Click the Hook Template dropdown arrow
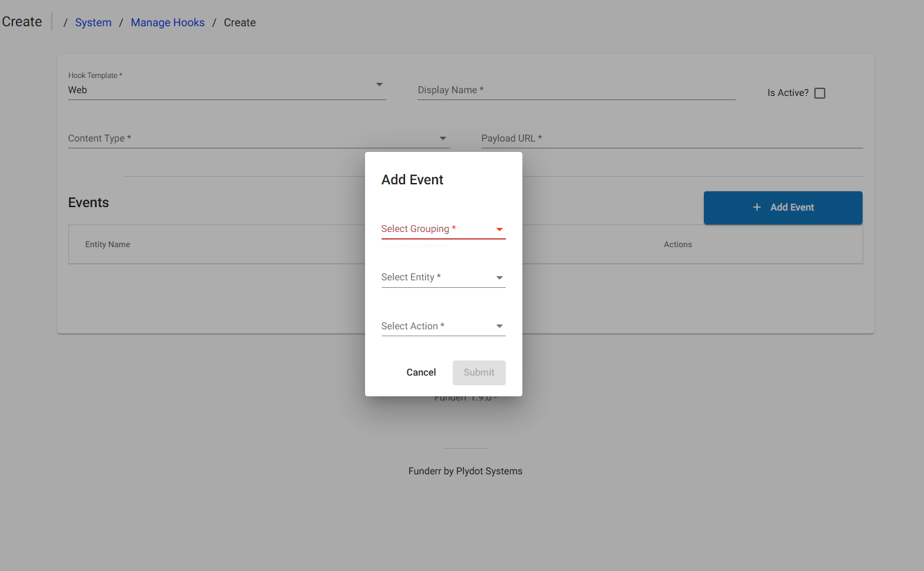The height and width of the screenshot is (571, 924). tap(380, 85)
